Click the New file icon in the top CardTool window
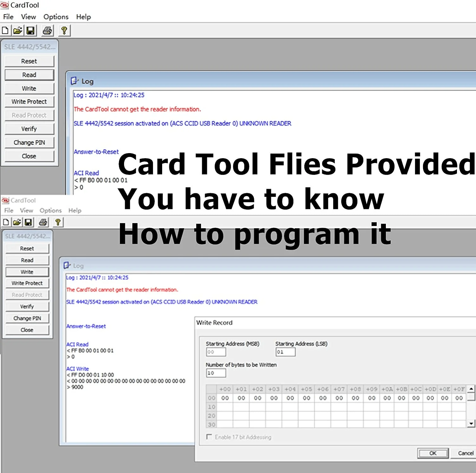476x473 pixels. 5,30
